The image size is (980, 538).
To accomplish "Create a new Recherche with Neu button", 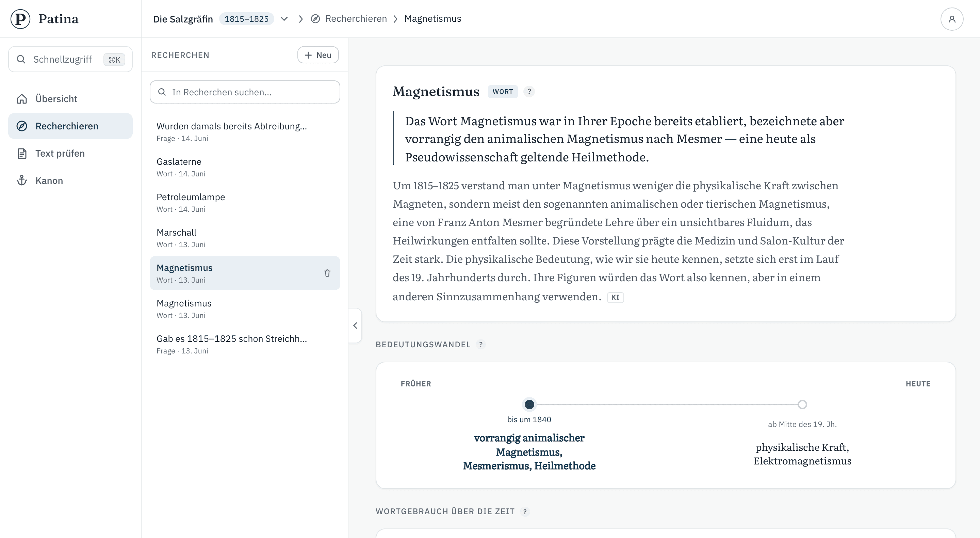I will click(318, 55).
